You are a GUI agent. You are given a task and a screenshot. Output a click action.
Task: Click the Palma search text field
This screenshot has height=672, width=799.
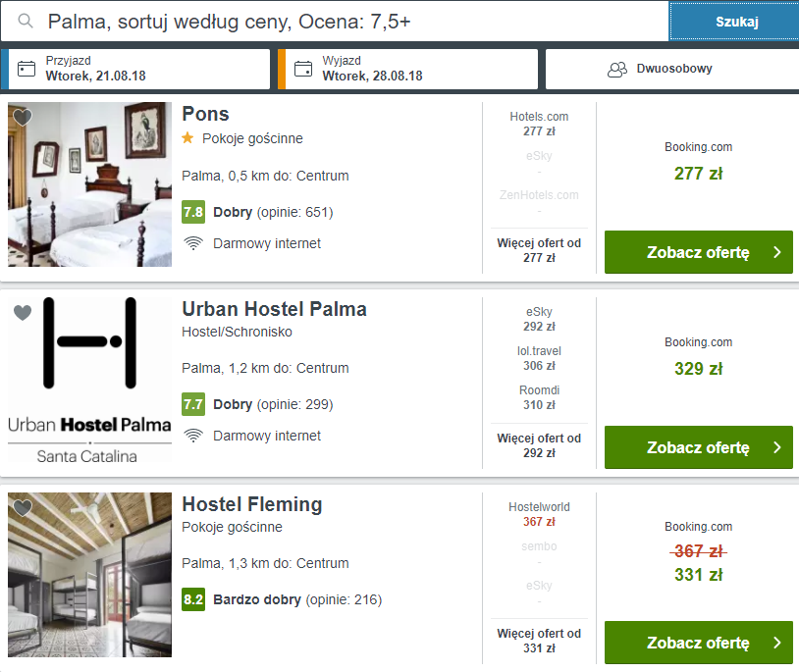coord(335,22)
